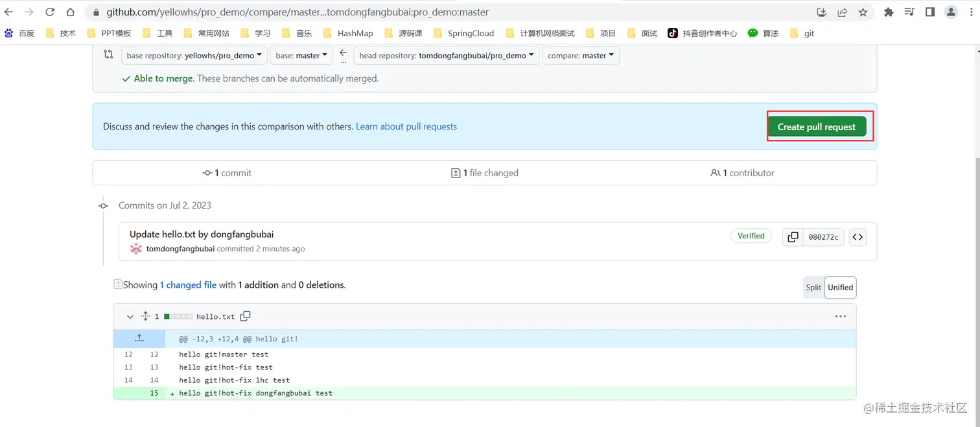Screen dimensions: 980x427
Task: Select the 1 contributor tab
Action: pyautogui.click(x=743, y=173)
